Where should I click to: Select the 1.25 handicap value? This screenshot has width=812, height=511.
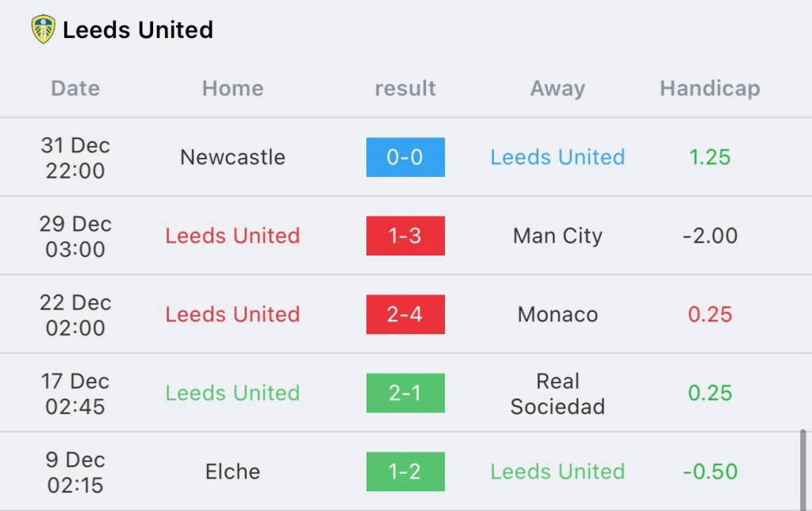(x=710, y=157)
